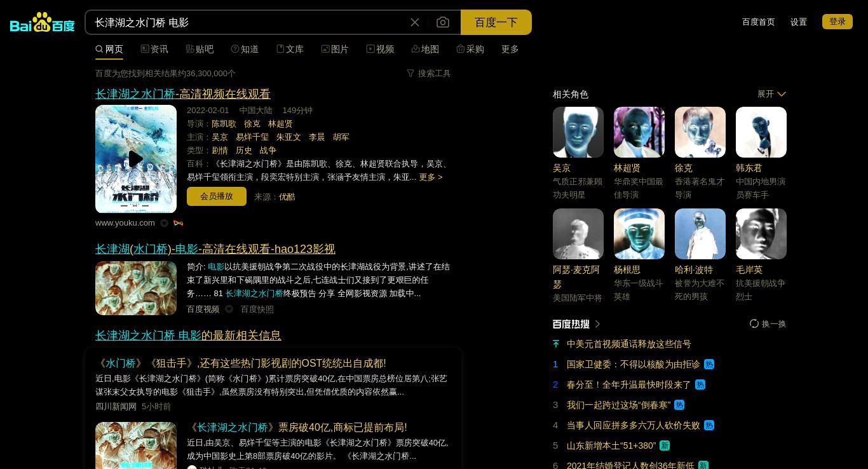Open 搜索工具 filter options
The image size is (868, 469).
click(x=429, y=73)
